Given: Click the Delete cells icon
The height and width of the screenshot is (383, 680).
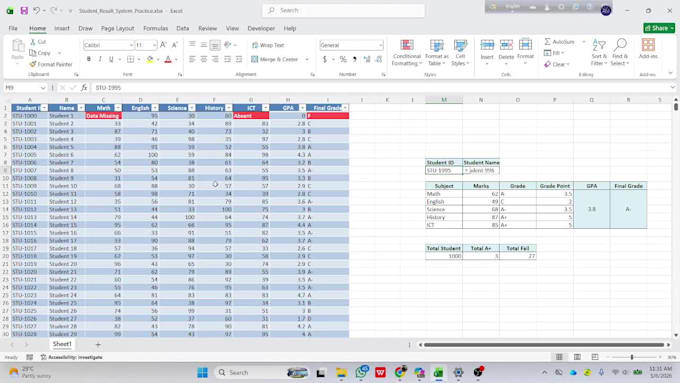Looking at the screenshot, I should 506,45.
